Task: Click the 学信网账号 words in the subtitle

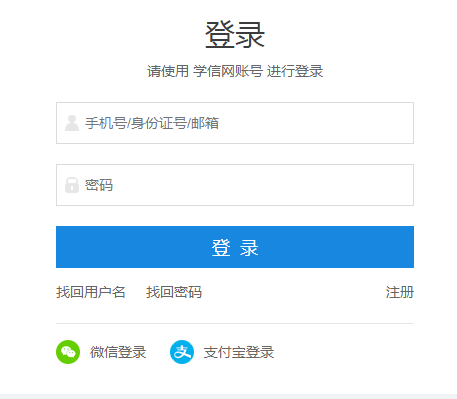Action: click(x=228, y=71)
